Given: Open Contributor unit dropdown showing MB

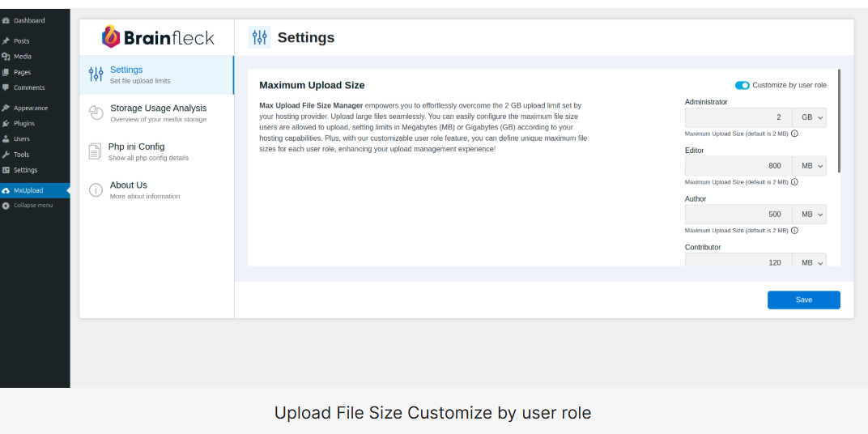Looking at the screenshot, I should [x=810, y=260].
